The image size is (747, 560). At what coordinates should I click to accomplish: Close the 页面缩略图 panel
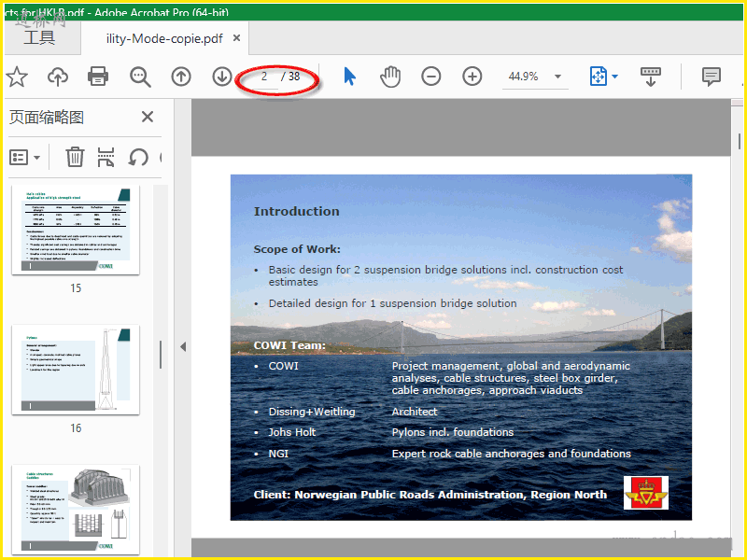click(148, 117)
